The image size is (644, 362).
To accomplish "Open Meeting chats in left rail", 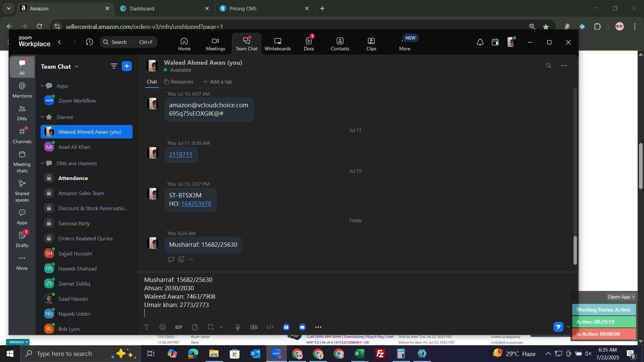I will click(x=22, y=162).
